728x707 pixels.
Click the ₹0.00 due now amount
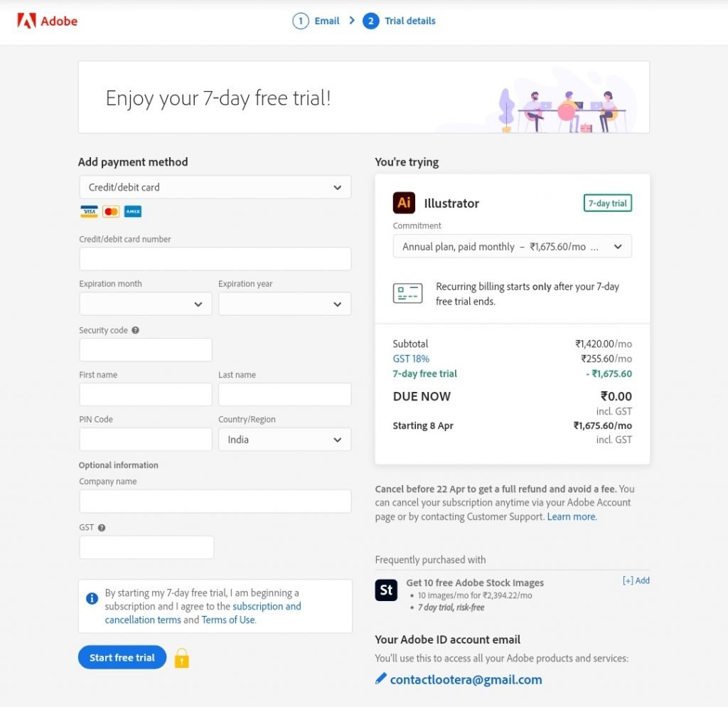616,396
